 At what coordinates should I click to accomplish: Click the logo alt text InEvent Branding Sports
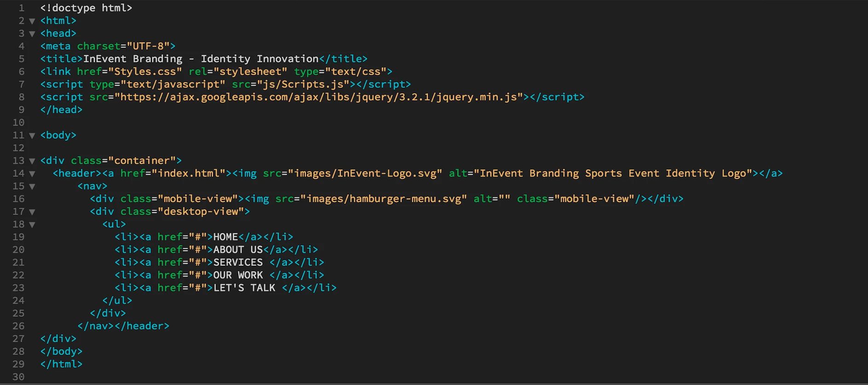pyautogui.click(x=551, y=173)
